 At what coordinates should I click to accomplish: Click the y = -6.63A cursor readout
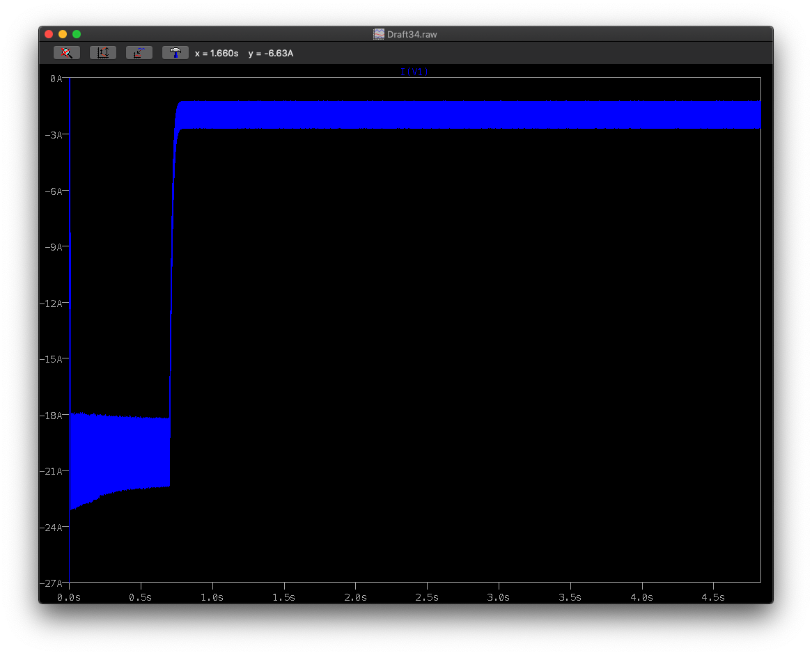click(x=271, y=54)
